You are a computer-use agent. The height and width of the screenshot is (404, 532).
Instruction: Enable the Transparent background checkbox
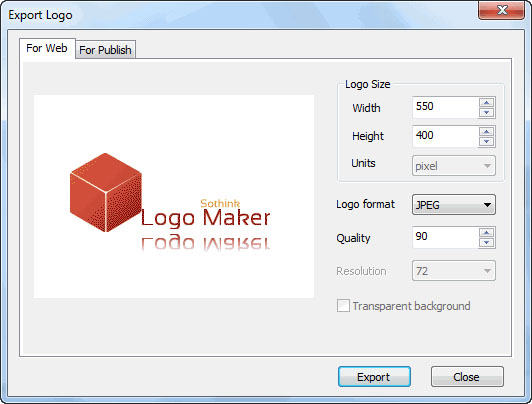pyautogui.click(x=343, y=306)
